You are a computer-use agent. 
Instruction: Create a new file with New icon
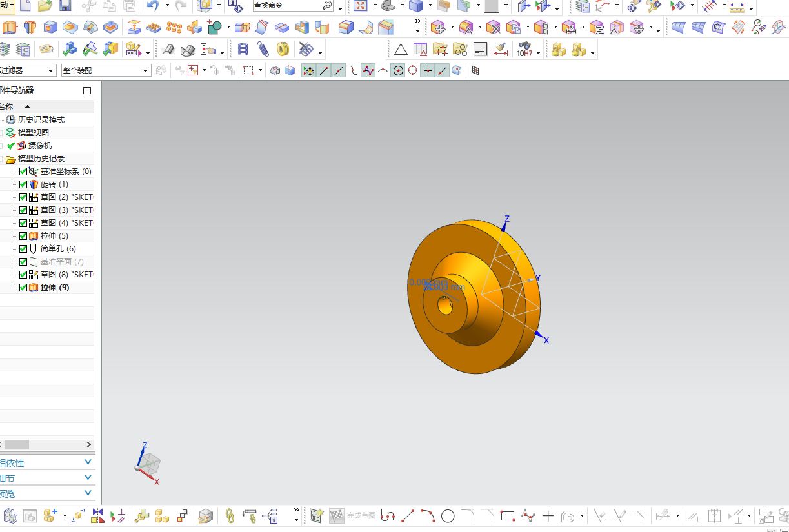point(25,6)
